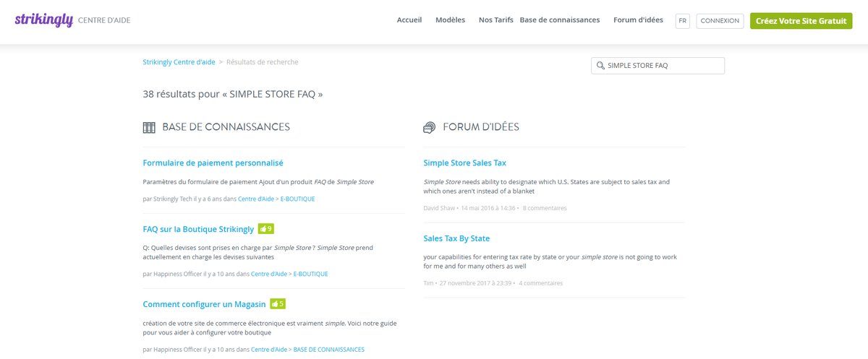Click BASE DE CONNAISSANCES link under Comment configurer

[329, 350]
